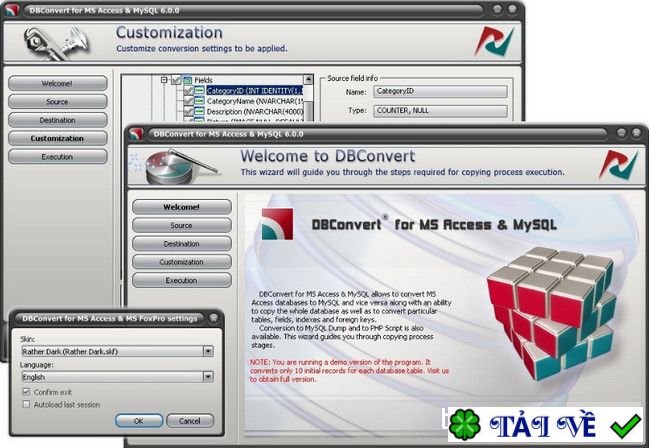Minimize the Customization window

[x=497, y=9]
